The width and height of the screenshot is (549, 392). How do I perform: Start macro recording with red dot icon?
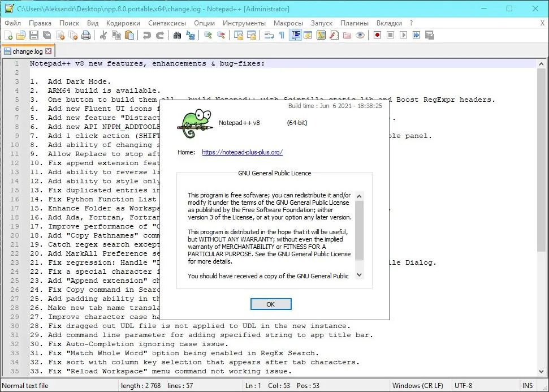(x=378, y=35)
